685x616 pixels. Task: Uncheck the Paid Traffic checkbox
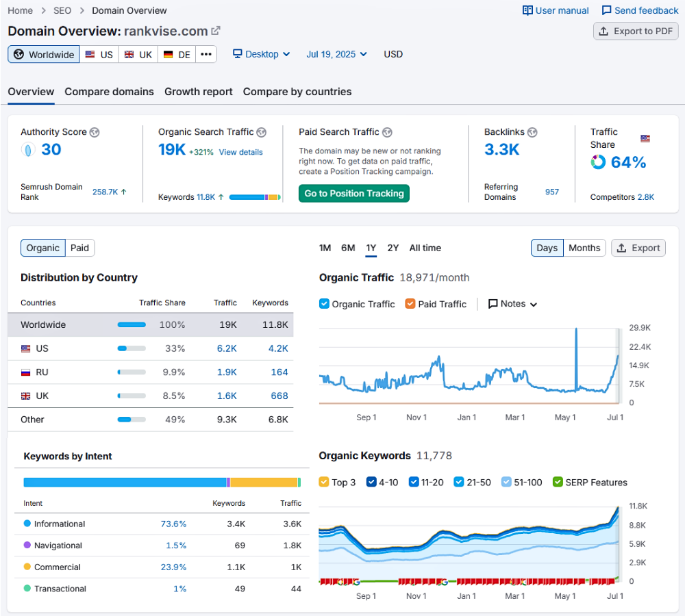(x=410, y=303)
